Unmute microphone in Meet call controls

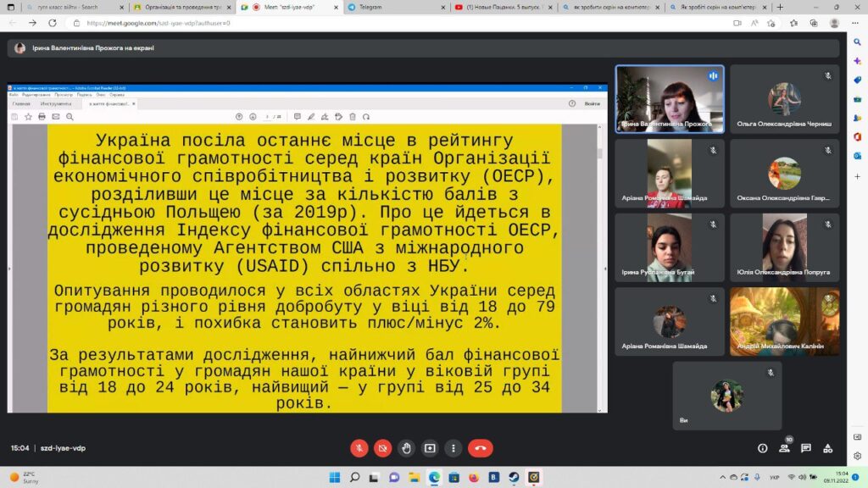point(359,448)
